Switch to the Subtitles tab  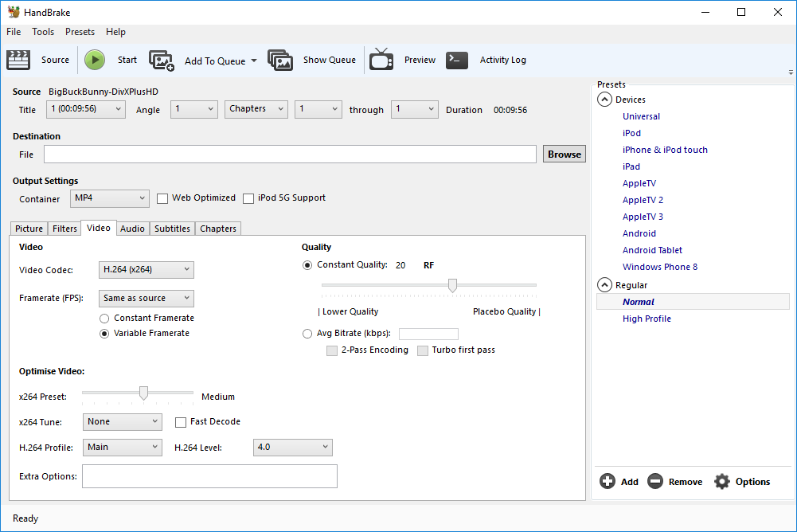click(172, 229)
